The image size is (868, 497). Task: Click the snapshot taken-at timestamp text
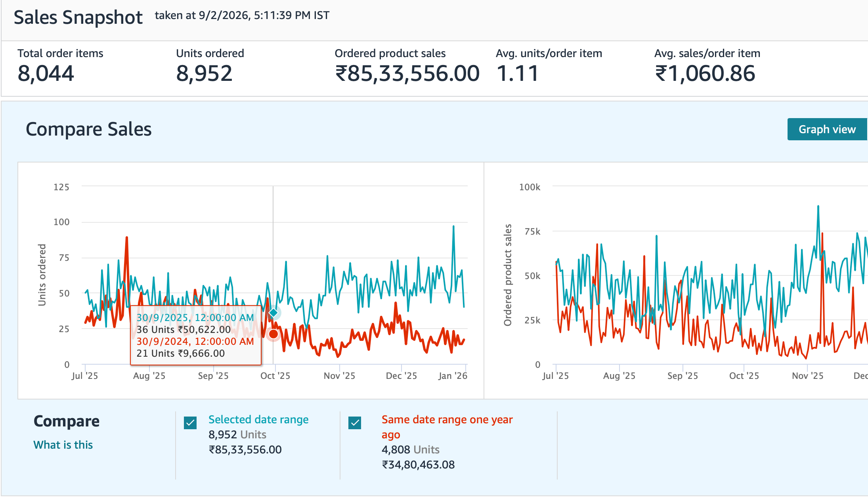(242, 15)
